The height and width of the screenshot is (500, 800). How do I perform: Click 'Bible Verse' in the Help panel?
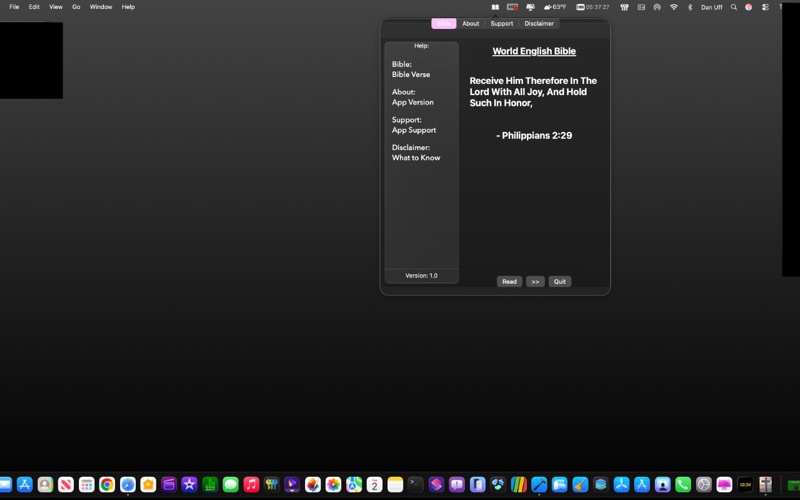click(411, 74)
